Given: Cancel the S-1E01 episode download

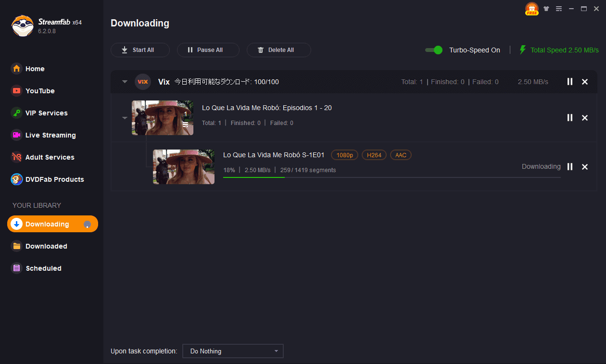Looking at the screenshot, I should pyautogui.click(x=585, y=167).
